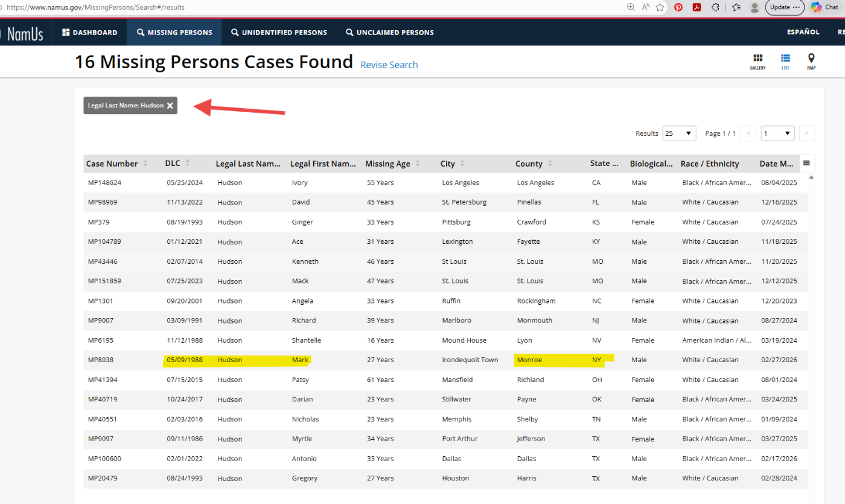Click the browser Update button

tap(784, 7)
